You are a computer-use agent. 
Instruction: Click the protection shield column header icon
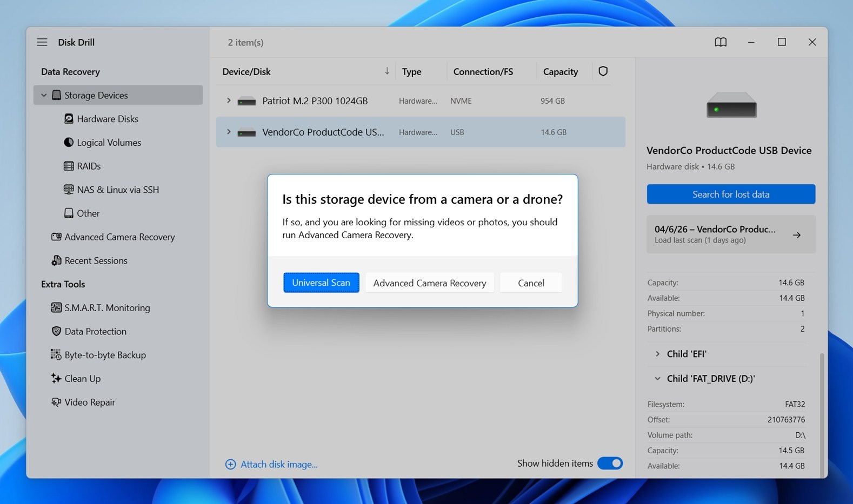click(x=603, y=71)
